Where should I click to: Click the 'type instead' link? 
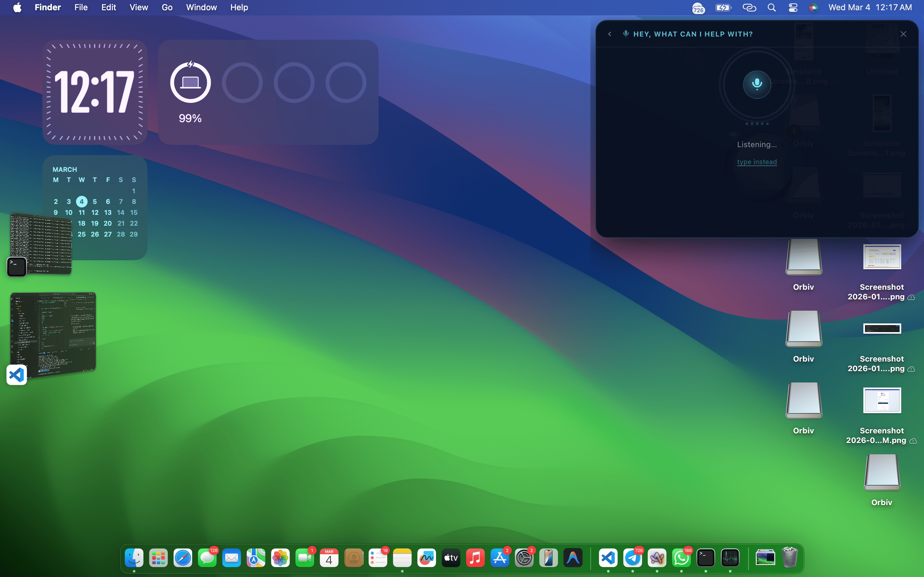coord(757,162)
